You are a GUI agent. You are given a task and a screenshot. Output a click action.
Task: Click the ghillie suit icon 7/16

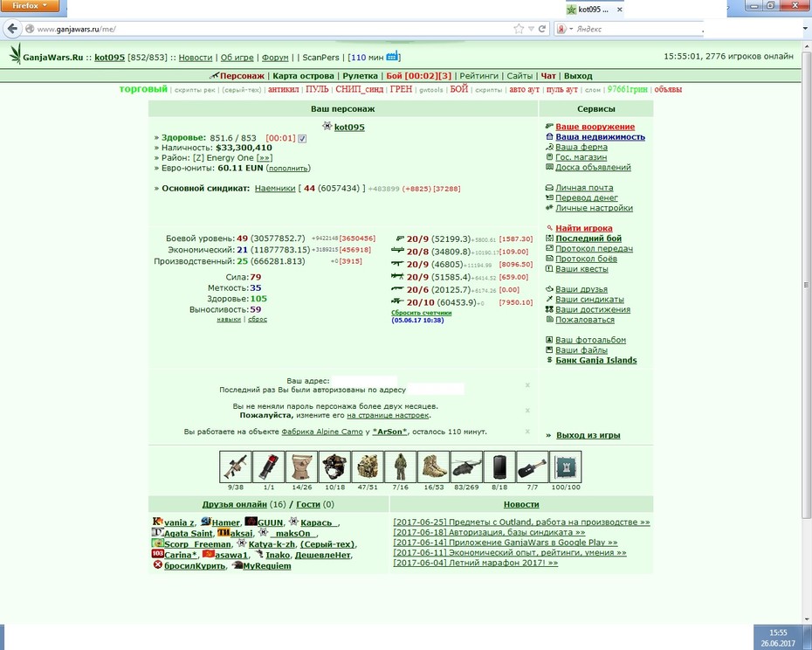[400, 467]
